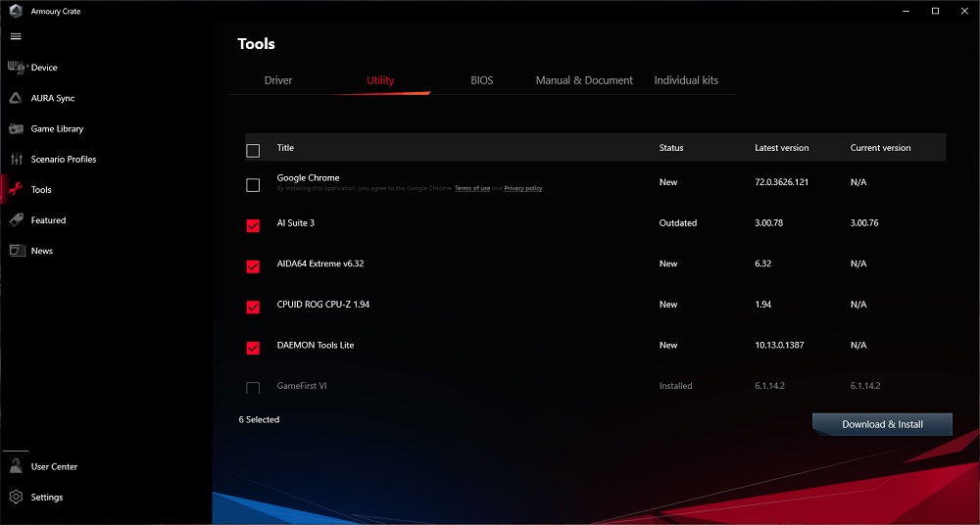Click the AURA Sync triangle icon
This screenshot has height=525, width=980.
(x=17, y=98)
